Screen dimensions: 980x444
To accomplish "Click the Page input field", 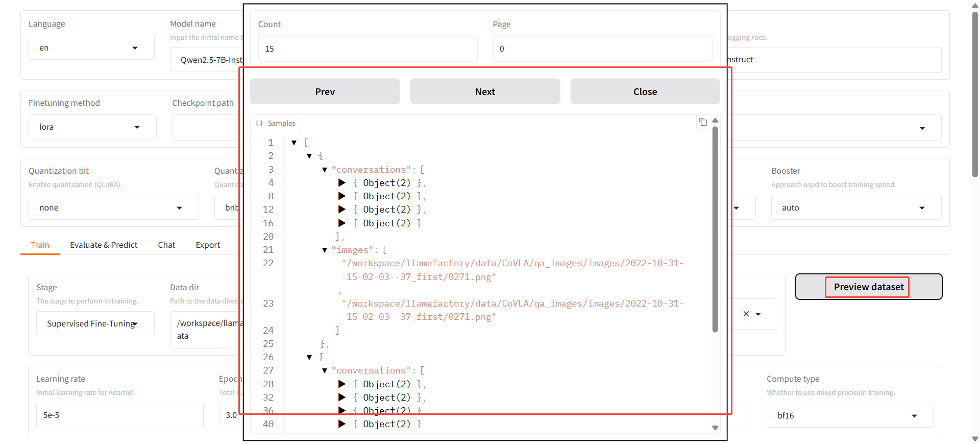I will coord(602,49).
